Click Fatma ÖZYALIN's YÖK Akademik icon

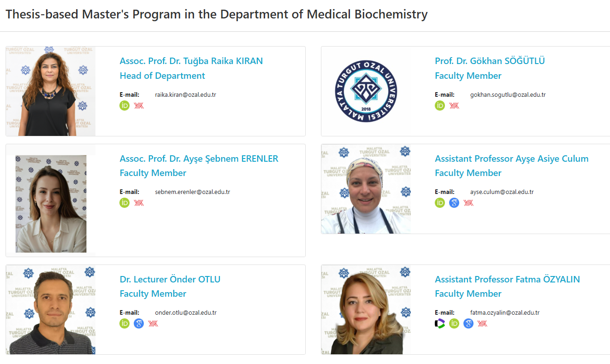coord(482,323)
